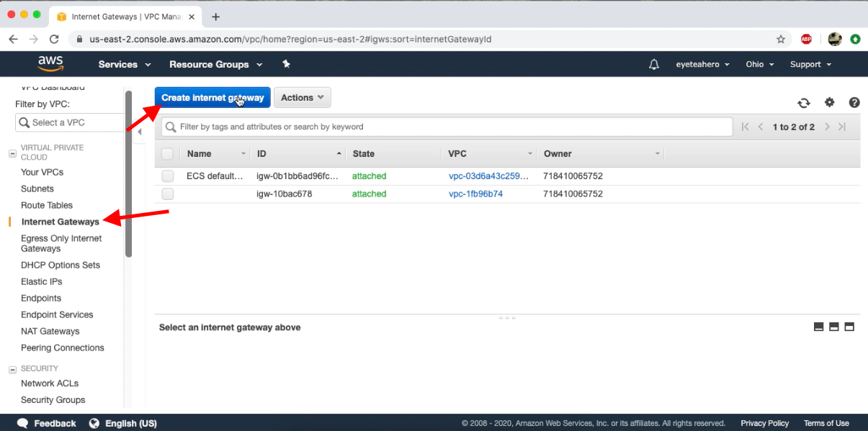The width and height of the screenshot is (868, 431).
Task: Open Network ACLs in sidebar
Action: [50, 384]
